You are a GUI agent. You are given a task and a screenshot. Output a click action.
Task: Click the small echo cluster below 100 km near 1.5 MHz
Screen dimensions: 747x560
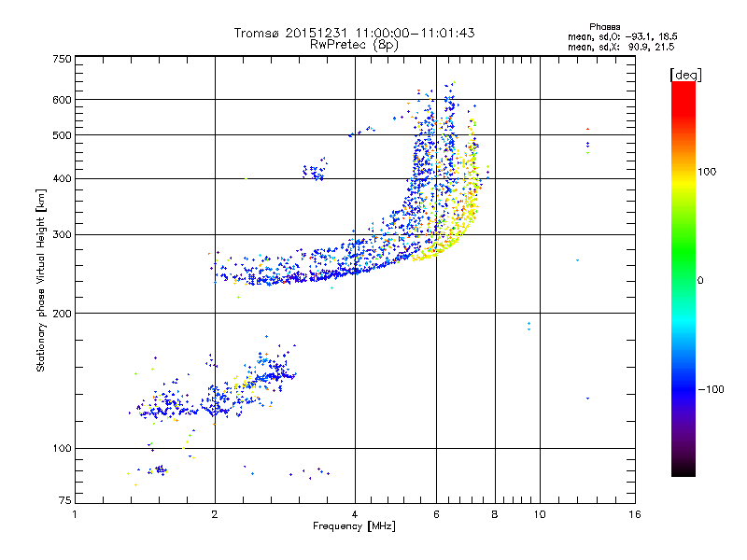coord(159,470)
